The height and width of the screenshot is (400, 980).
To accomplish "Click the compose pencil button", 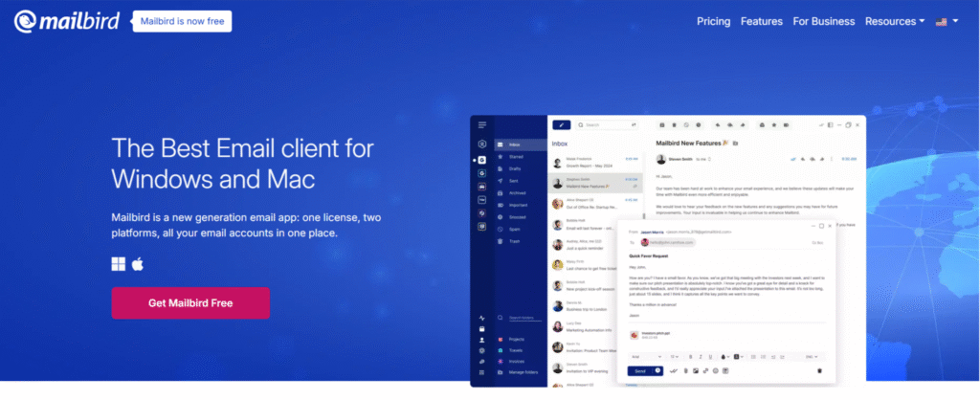I will pos(561,125).
